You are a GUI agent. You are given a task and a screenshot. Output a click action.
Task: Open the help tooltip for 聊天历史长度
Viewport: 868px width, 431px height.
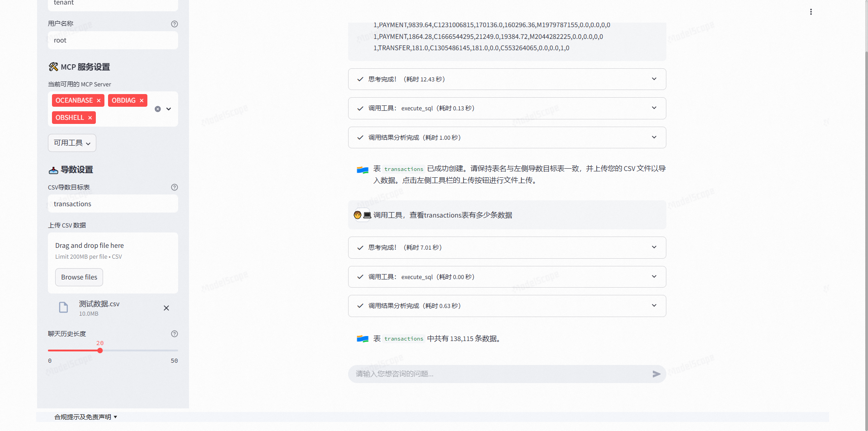(175, 334)
